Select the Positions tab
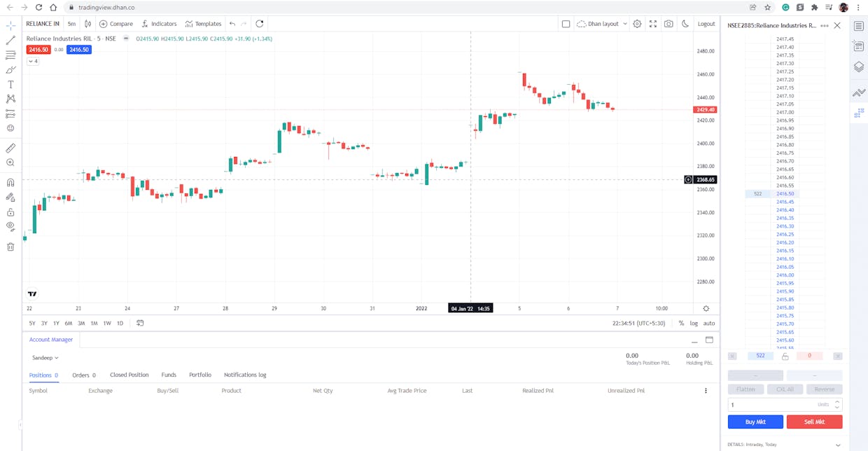Viewport: 868px width, 451px height. (43, 375)
